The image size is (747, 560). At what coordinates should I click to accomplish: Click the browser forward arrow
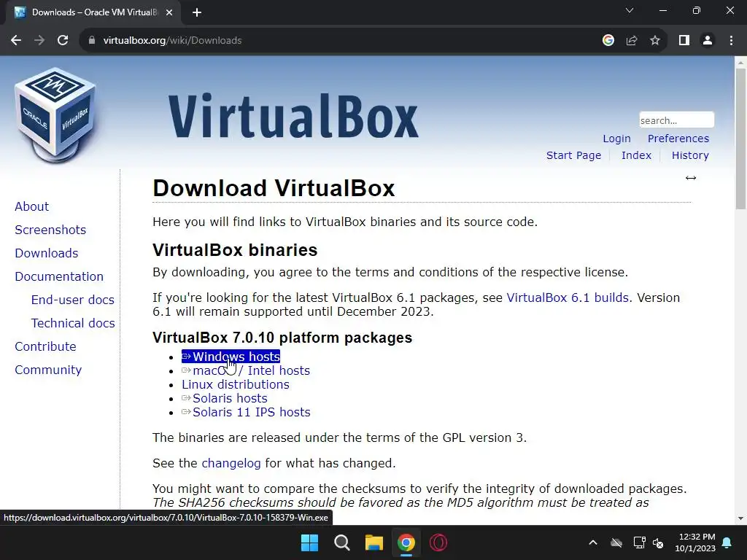click(x=39, y=41)
